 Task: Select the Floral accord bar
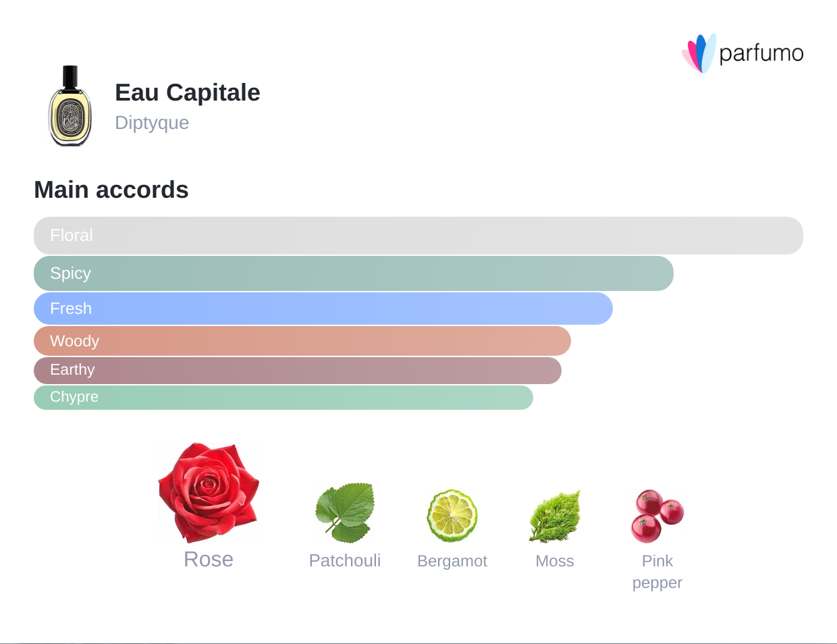[x=418, y=236]
